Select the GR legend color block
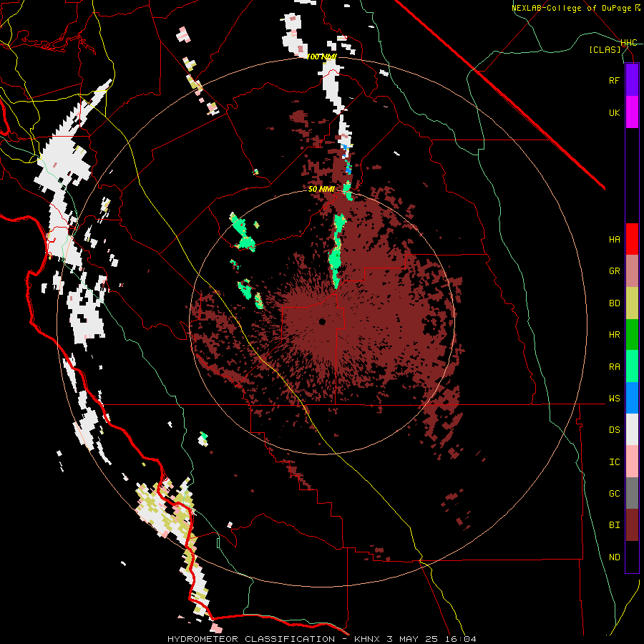 (x=632, y=271)
